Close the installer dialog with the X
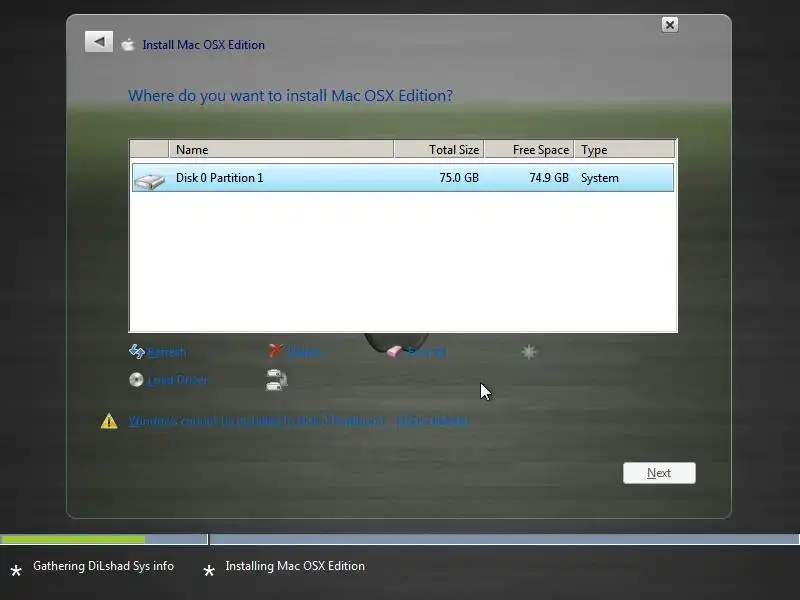Screen dimensions: 800x600 click(x=669, y=24)
